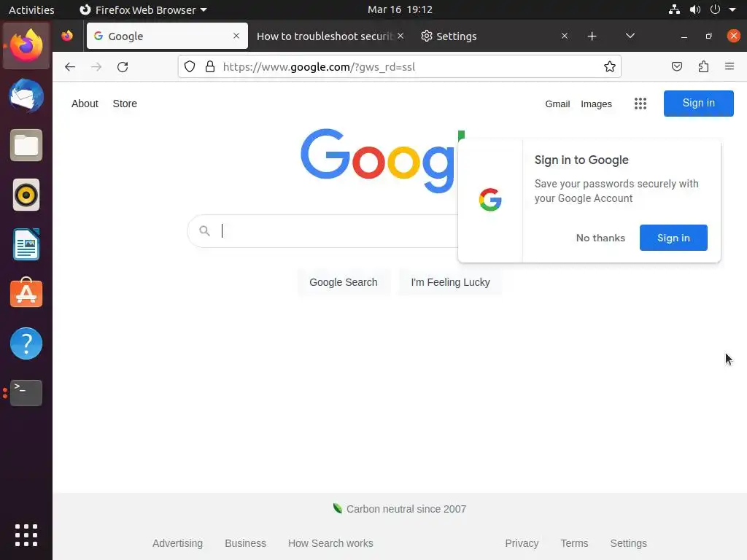Open the tracking protection shield icon
This screenshot has width=747, height=560.
(x=190, y=66)
